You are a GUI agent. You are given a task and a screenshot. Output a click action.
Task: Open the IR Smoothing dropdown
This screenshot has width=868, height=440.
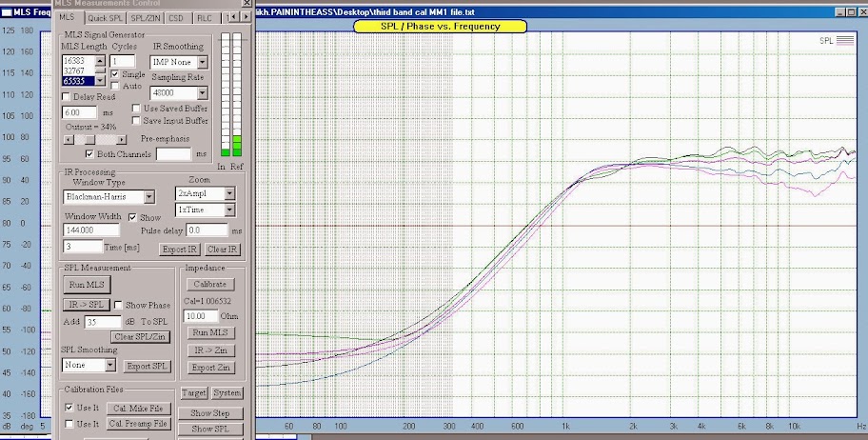click(202, 61)
